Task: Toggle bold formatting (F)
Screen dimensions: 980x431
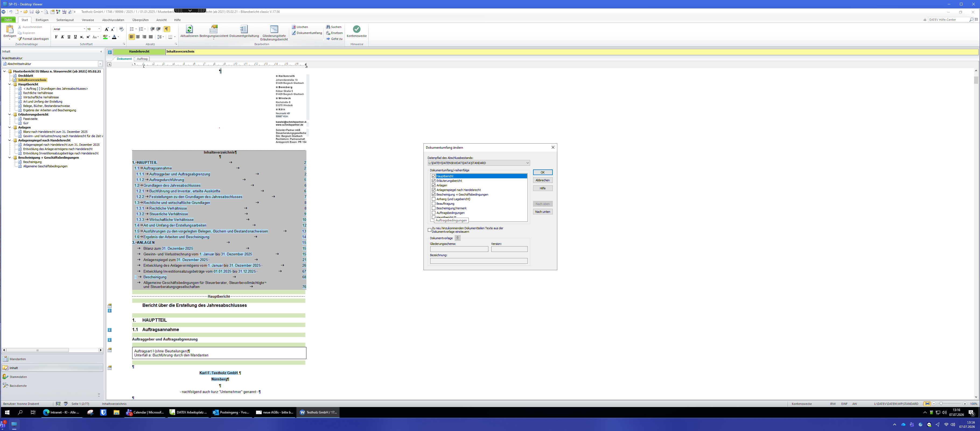Action: point(56,37)
